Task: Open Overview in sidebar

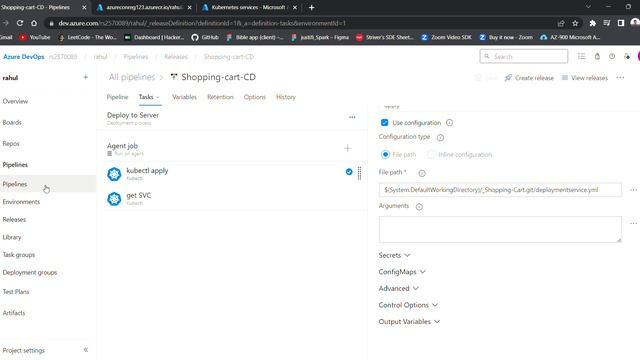Action: [x=16, y=101]
